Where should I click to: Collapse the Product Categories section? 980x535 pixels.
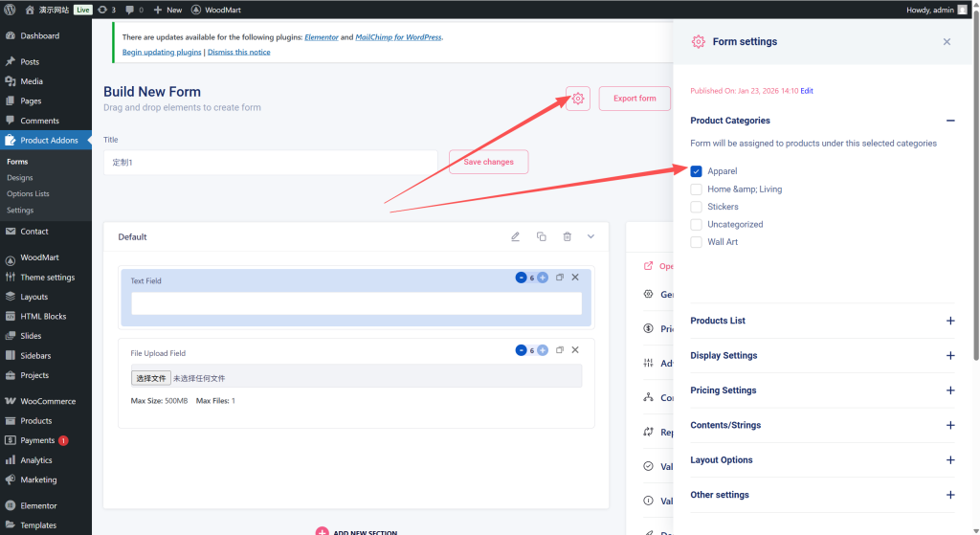(949, 121)
